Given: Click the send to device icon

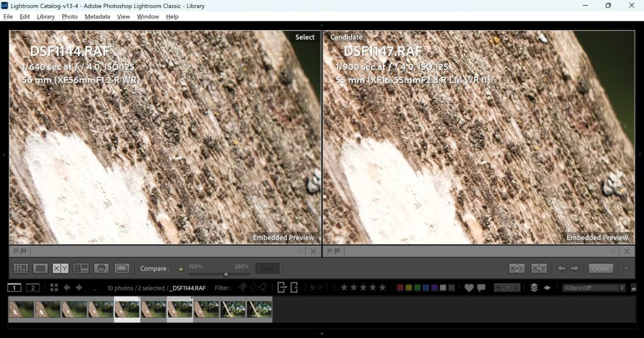Looking at the screenshot, I should pos(294,288).
